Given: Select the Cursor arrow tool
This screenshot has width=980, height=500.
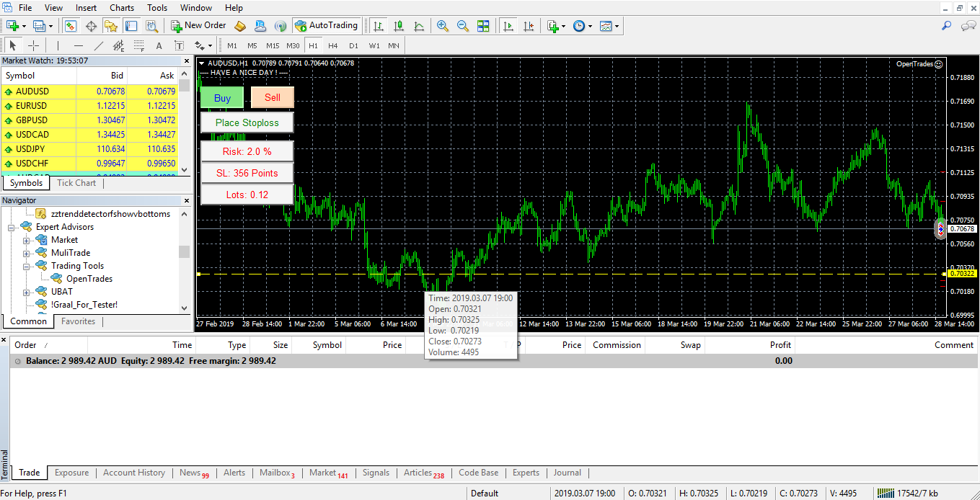Looking at the screenshot, I should pos(13,45).
